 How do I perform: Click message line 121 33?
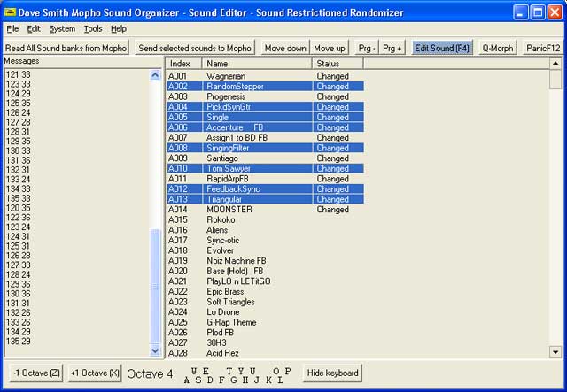click(18, 75)
